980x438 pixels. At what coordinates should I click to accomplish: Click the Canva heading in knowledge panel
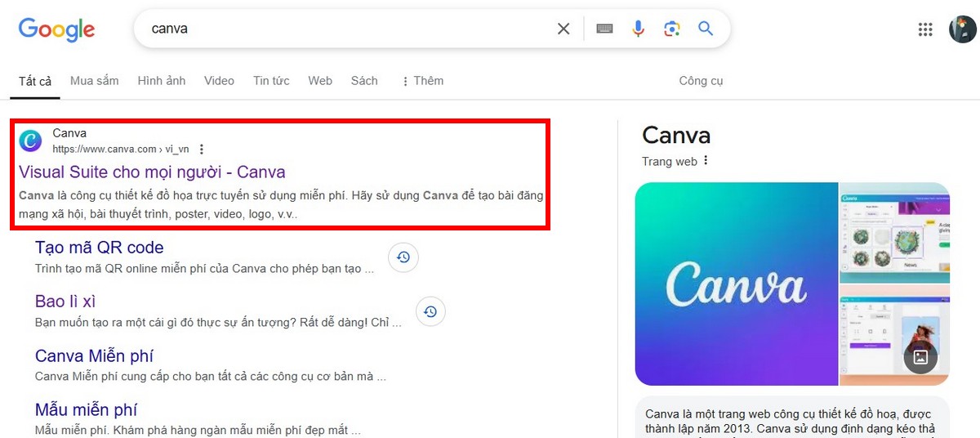click(x=676, y=136)
